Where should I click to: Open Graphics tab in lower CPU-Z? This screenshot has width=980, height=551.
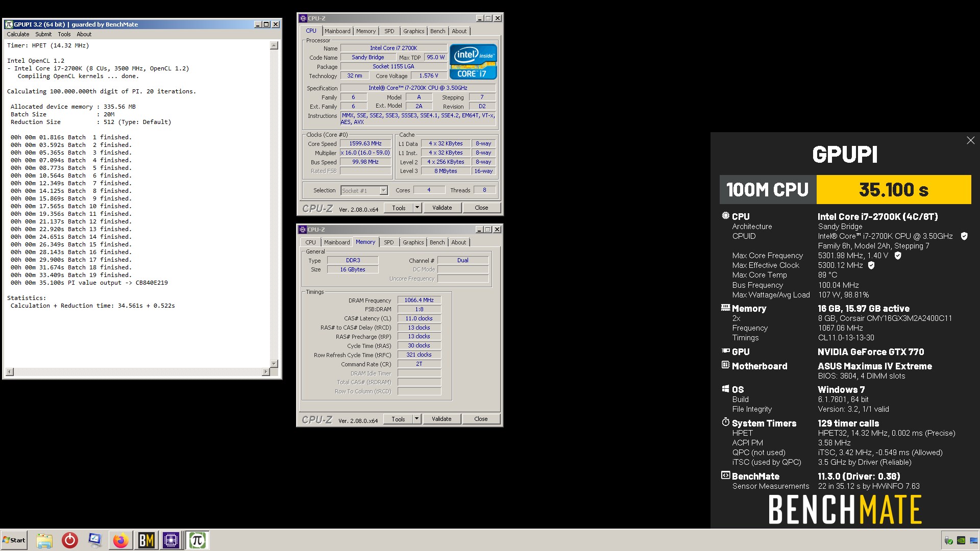(413, 242)
